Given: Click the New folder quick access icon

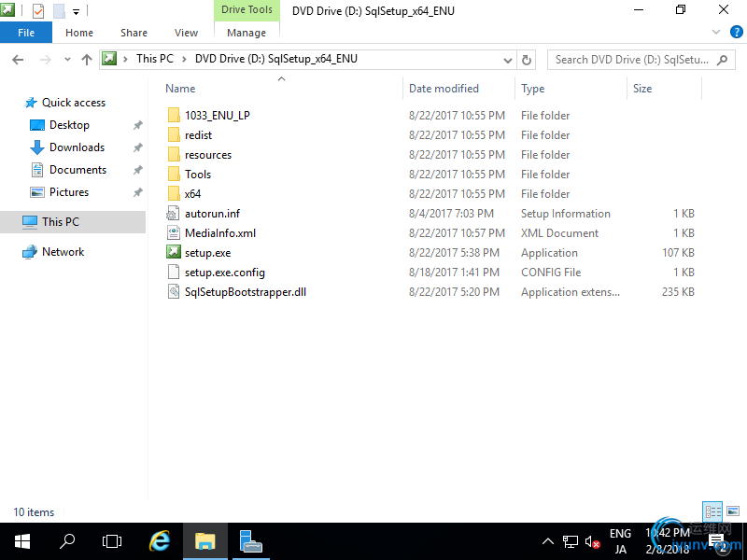Looking at the screenshot, I should point(59,10).
